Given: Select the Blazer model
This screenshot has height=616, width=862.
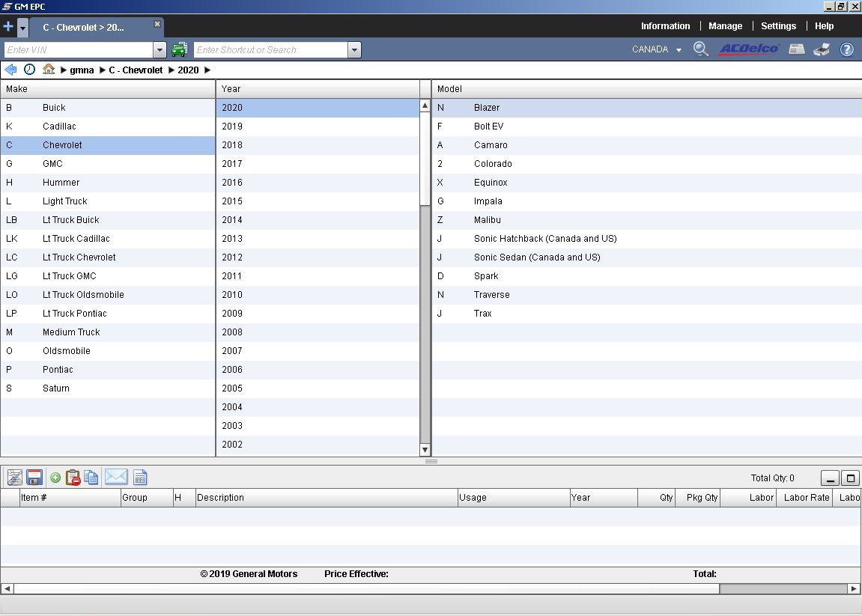Looking at the screenshot, I should [x=647, y=108].
